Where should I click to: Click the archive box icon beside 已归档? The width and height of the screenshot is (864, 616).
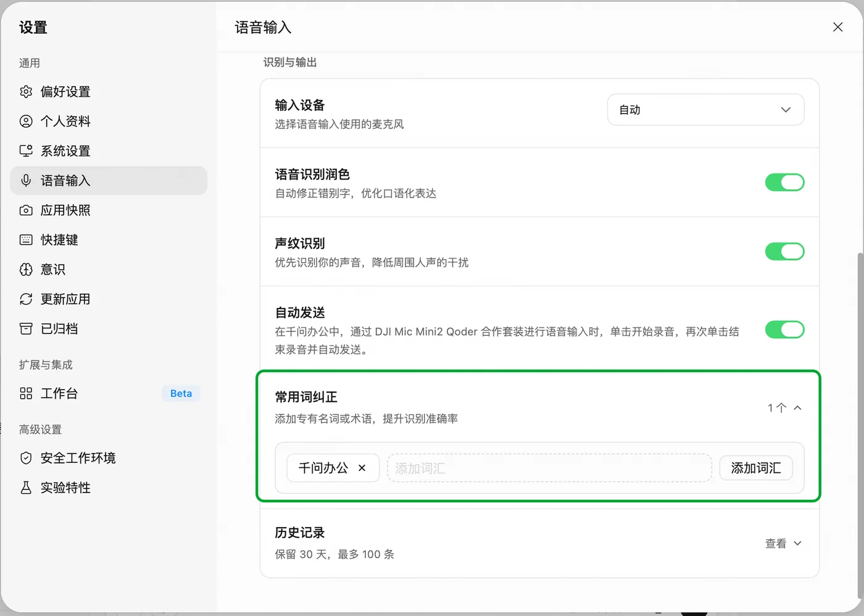26,329
